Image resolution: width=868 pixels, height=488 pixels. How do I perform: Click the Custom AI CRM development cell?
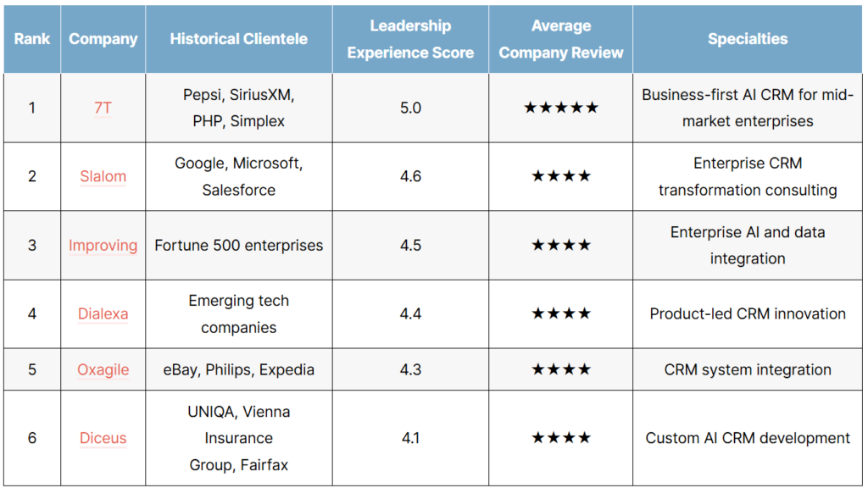click(748, 438)
